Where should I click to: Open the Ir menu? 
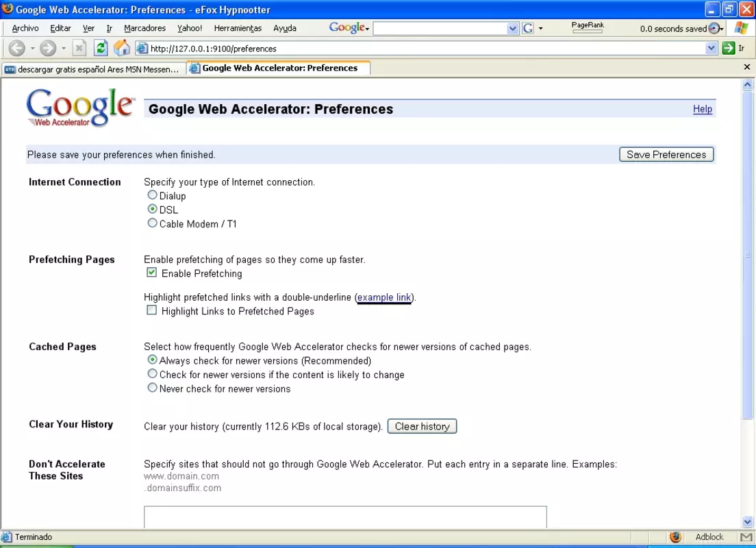pyautogui.click(x=110, y=29)
